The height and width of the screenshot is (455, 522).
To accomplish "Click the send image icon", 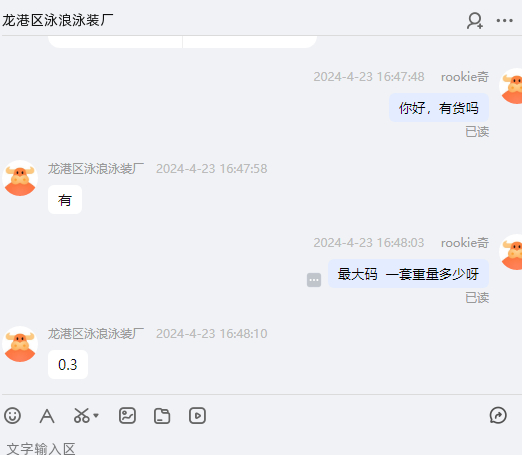I will click(127, 416).
